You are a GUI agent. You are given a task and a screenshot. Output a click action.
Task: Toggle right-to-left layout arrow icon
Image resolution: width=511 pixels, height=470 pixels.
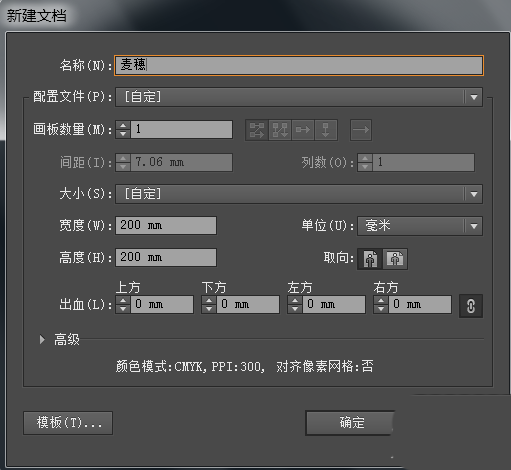point(361,130)
